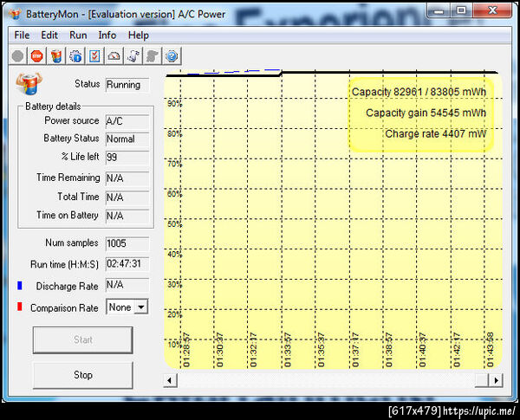Screen dimensions: 520x420
Task: Click the Num samples field showing 1005
Action: 127,243
